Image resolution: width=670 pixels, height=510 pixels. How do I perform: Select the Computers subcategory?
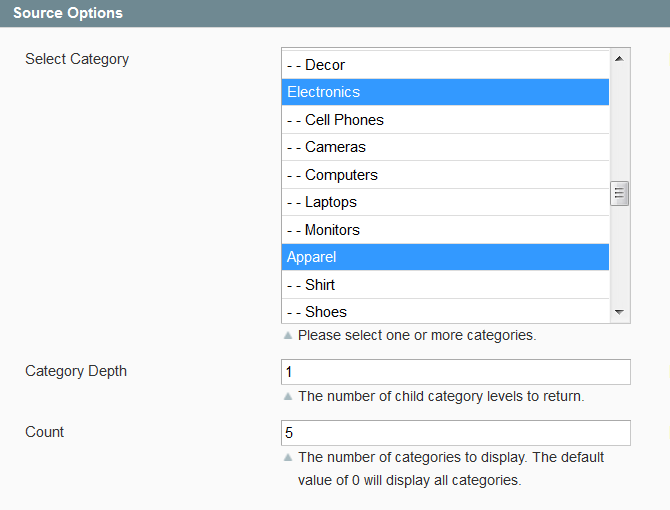[x=445, y=175]
